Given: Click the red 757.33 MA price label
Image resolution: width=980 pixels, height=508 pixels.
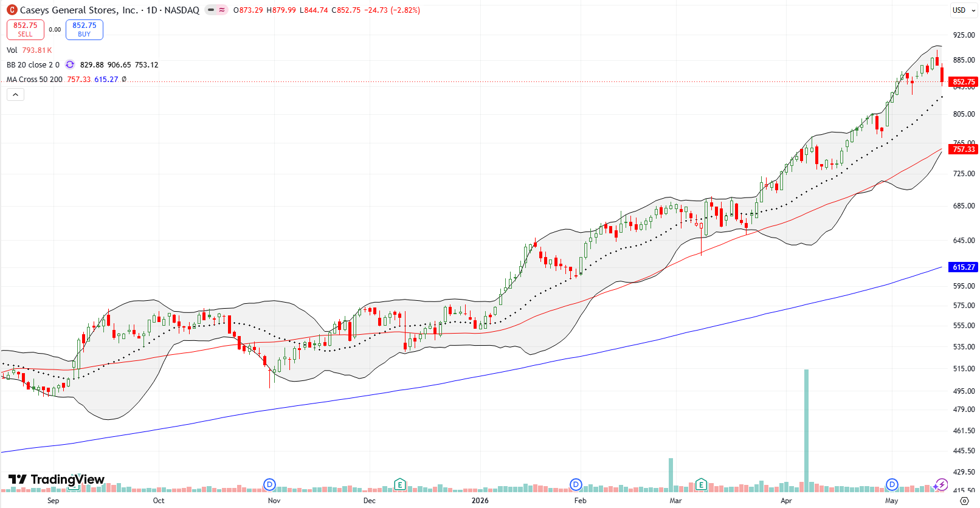Looking at the screenshot, I should [964, 149].
